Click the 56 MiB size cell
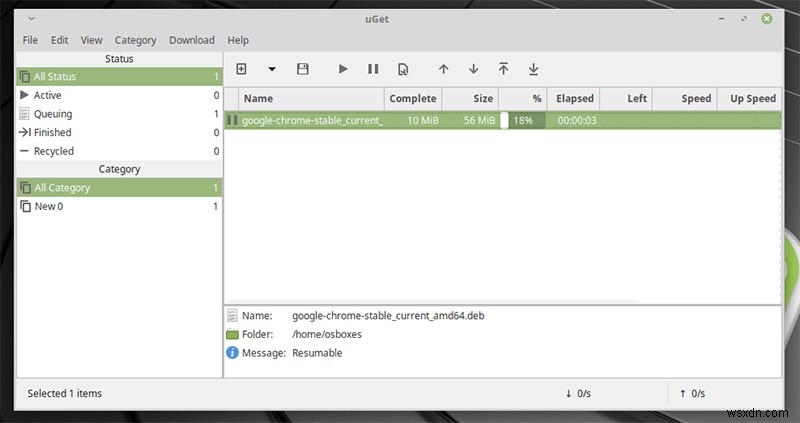 [x=479, y=120]
